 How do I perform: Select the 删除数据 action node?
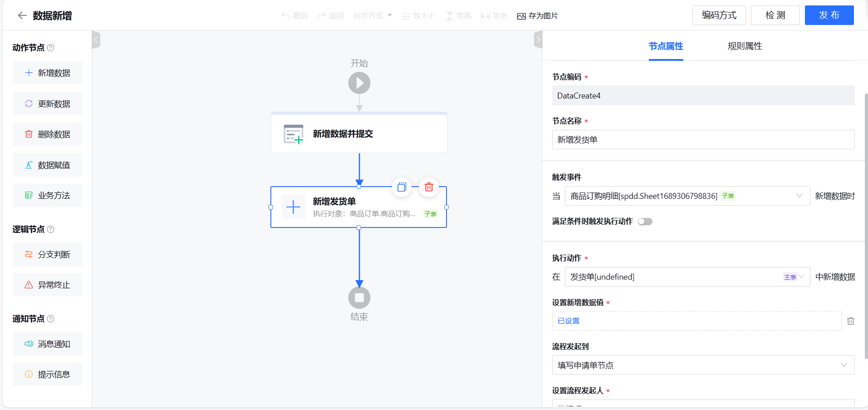[x=47, y=134]
